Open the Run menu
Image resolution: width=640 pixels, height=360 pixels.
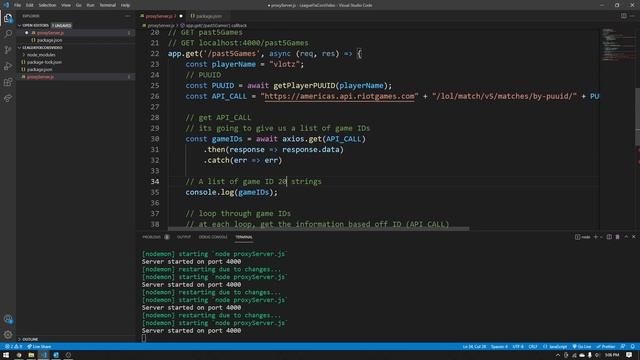click(x=90, y=5)
